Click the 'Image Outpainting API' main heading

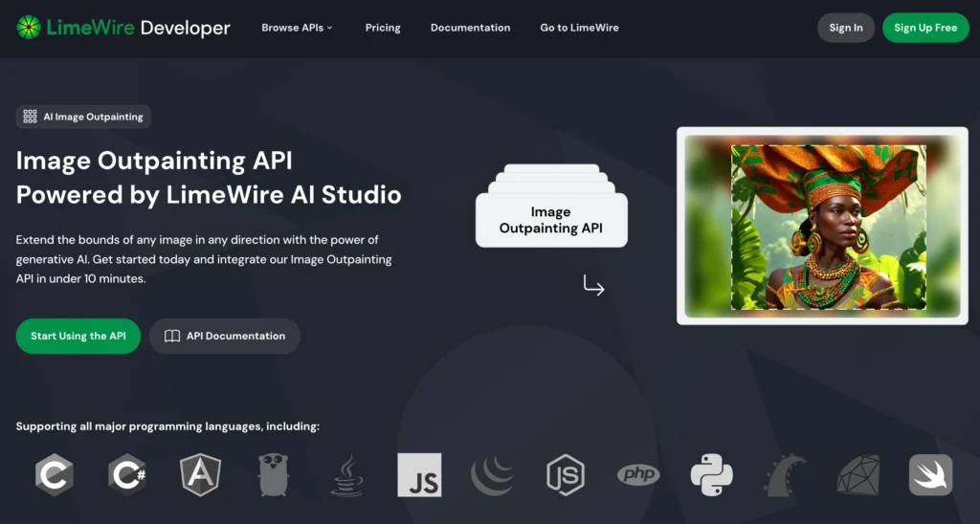tap(154, 161)
